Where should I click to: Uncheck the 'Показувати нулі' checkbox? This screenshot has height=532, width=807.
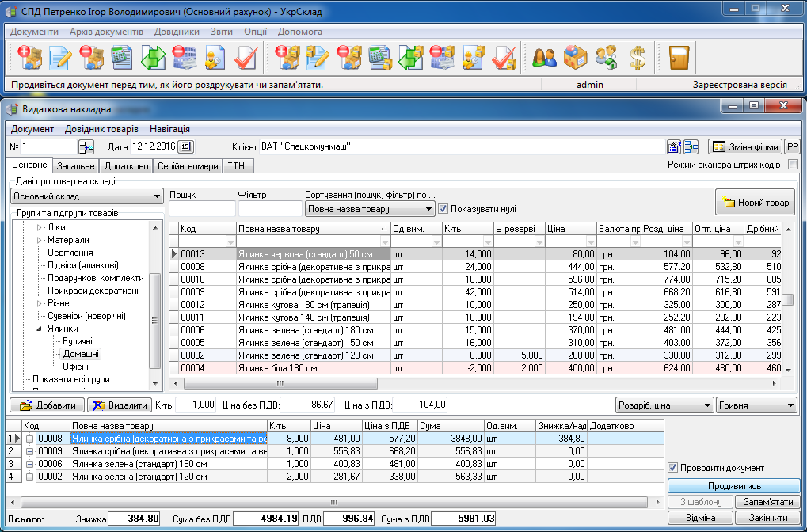(443, 209)
